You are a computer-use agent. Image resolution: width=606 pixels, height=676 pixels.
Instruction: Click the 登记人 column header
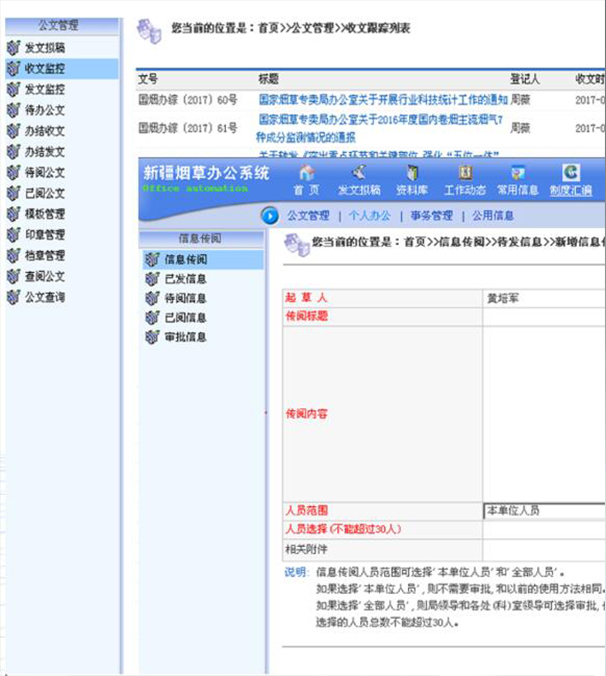[x=525, y=79]
